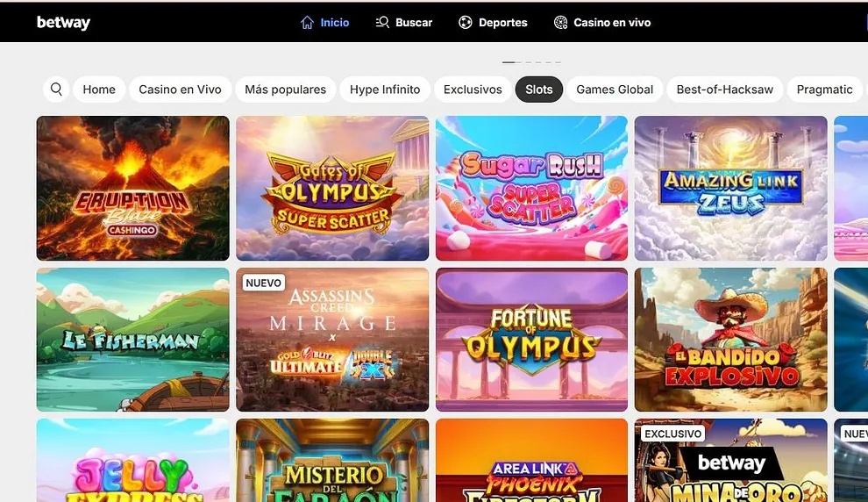Select the Slots category pill

coord(539,90)
